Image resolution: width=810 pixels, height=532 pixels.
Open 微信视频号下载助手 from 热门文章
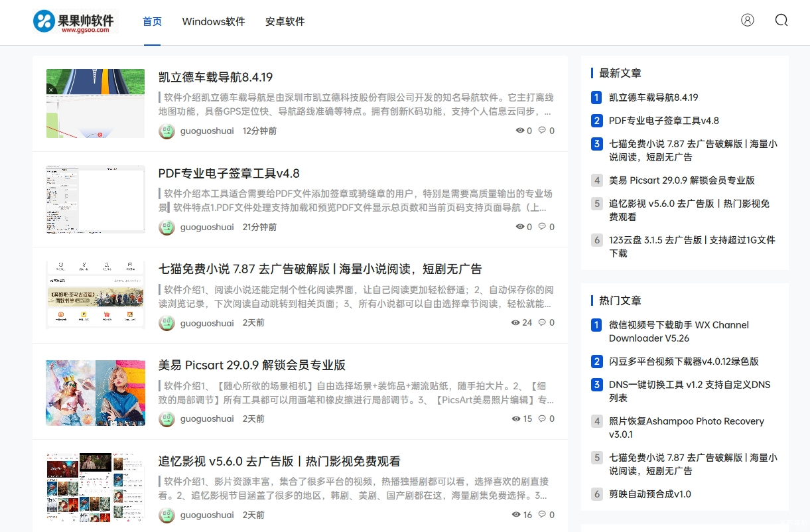point(679,331)
